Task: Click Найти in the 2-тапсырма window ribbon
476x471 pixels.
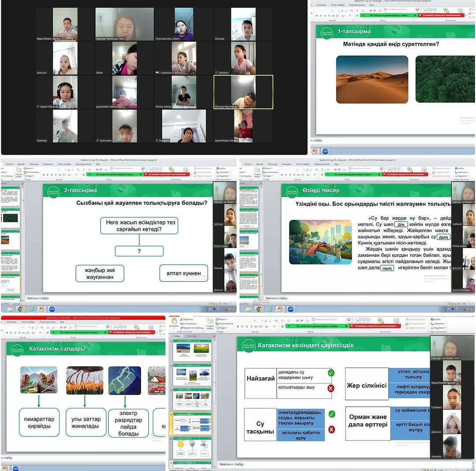Action: pyautogui.click(x=221, y=168)
